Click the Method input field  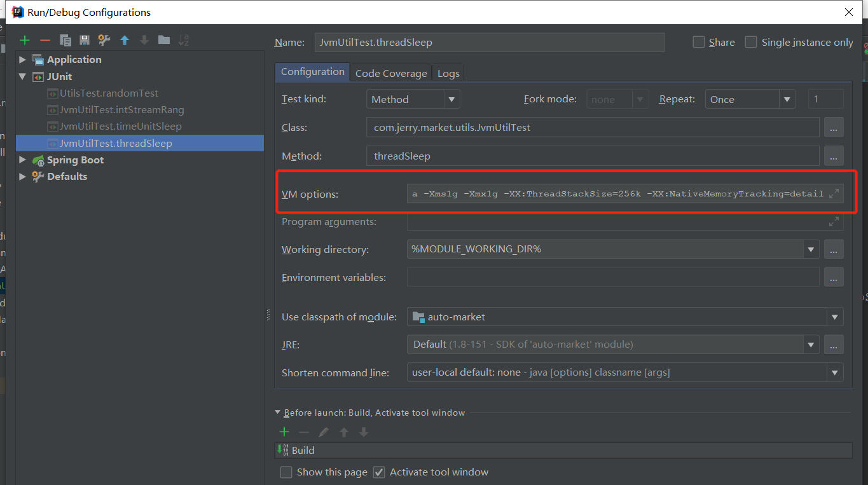(593, 156)
